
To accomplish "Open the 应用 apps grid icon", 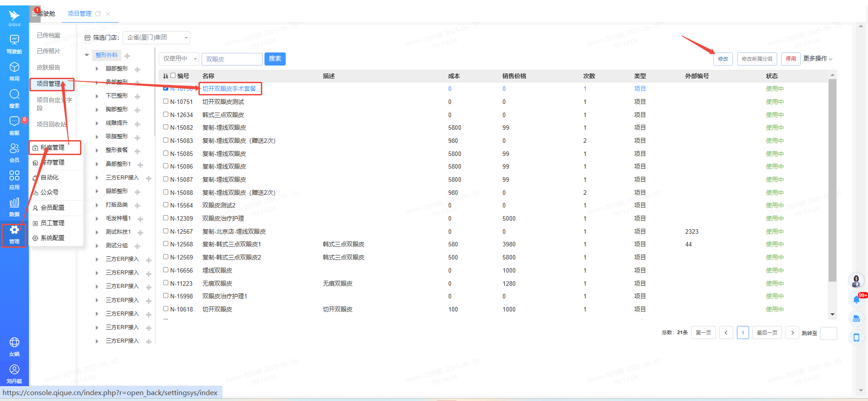I will tap(14, 176).
